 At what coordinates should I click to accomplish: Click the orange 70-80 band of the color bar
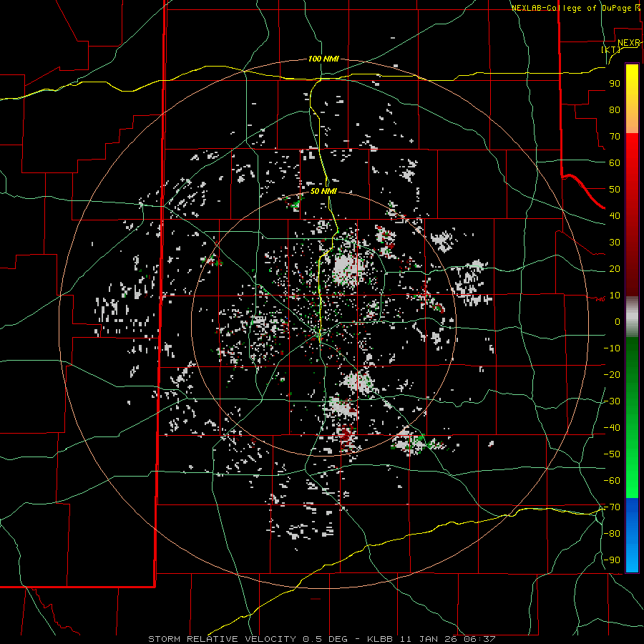click(x=632, y=121)
